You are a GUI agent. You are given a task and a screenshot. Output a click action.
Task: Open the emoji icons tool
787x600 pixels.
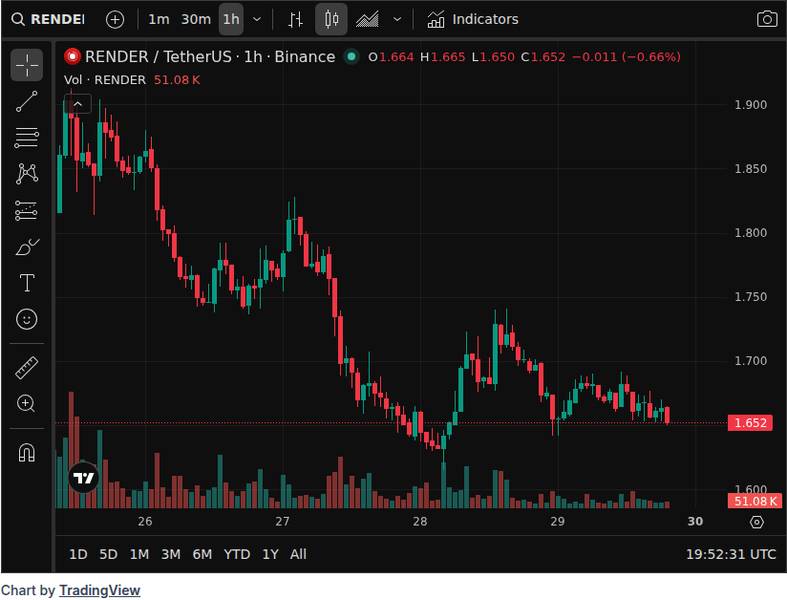[27, 319]
